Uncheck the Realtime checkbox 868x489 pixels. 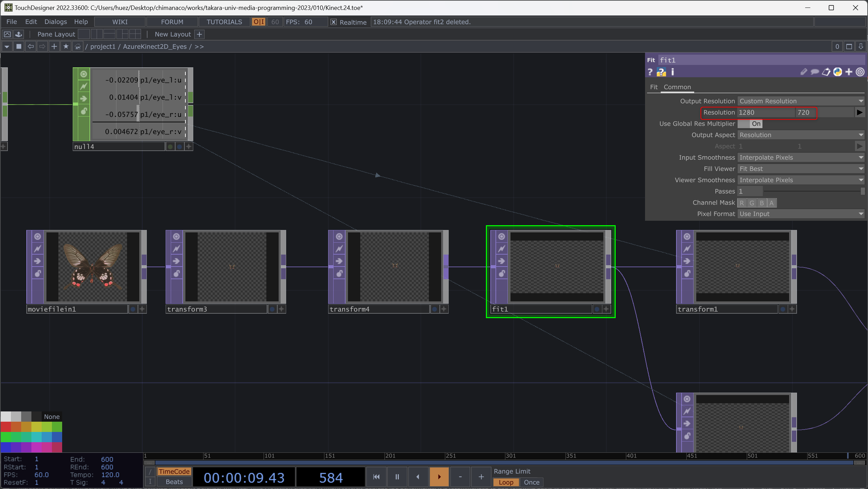(x=334, y=22)
